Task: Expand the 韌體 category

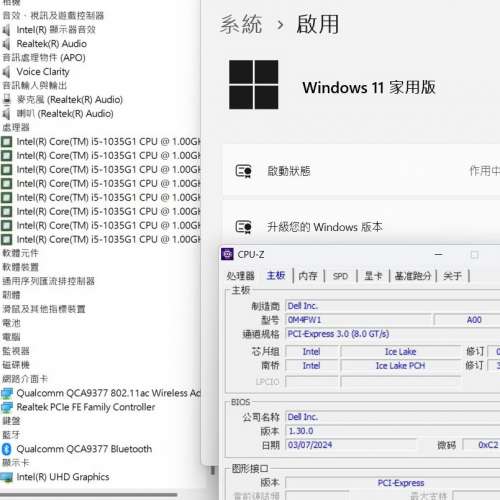Action: tap(11, 295)
